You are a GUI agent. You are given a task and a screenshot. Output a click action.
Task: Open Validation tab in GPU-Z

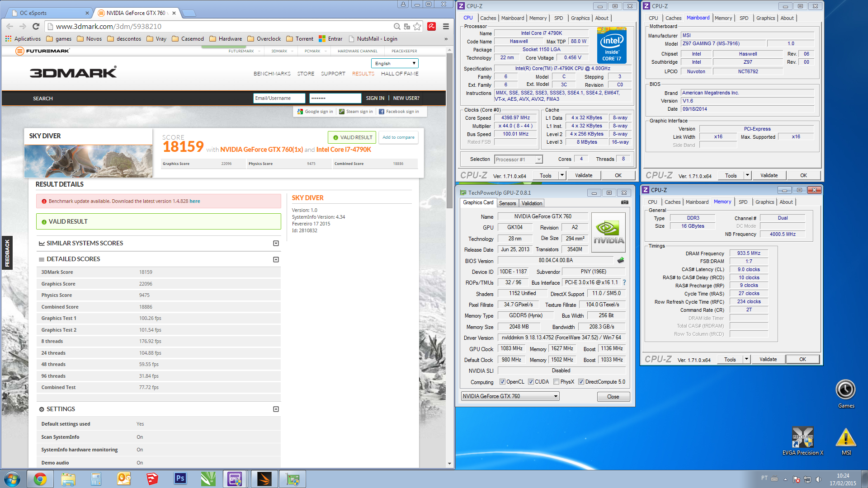pyautogui.click(x=532, y=203)
